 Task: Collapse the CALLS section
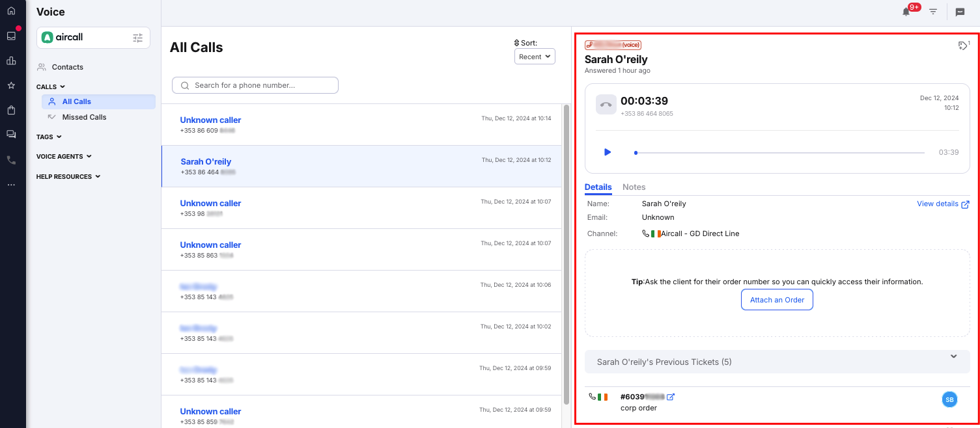[x=51, y=87]
